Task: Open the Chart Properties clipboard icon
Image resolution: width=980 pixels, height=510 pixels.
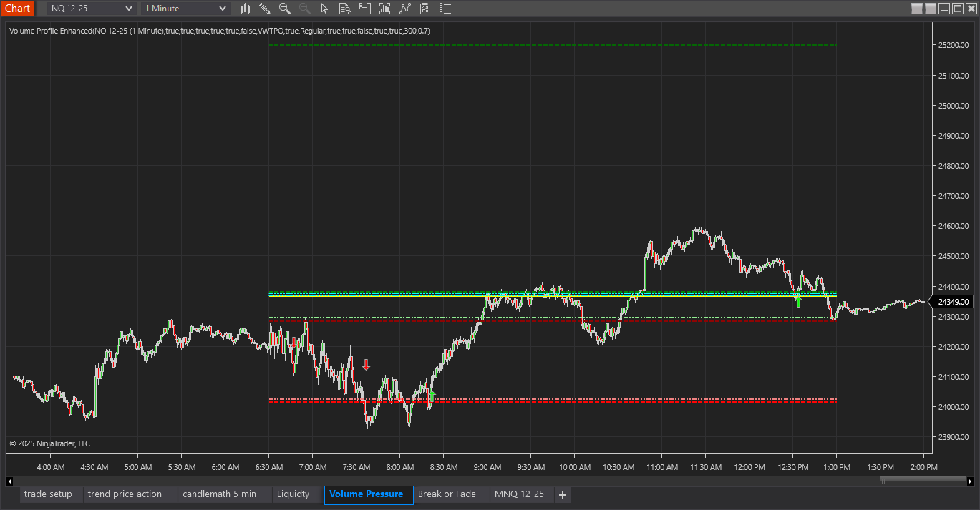Action: [x=424, y=9]
